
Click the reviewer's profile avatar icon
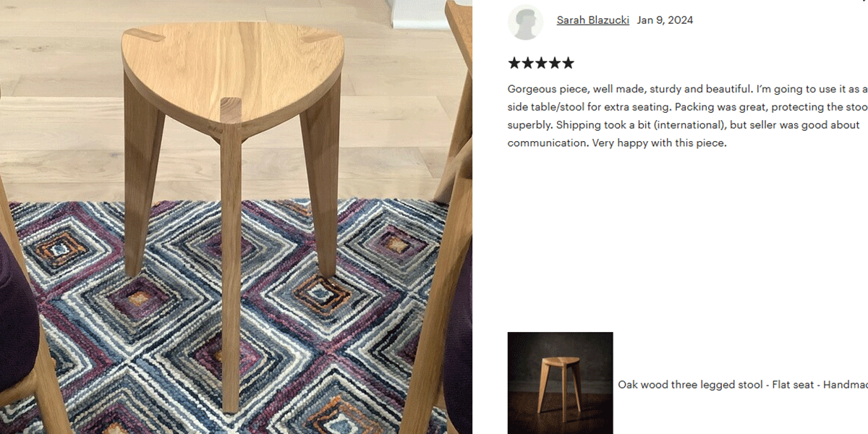click(x=526, y=22)
